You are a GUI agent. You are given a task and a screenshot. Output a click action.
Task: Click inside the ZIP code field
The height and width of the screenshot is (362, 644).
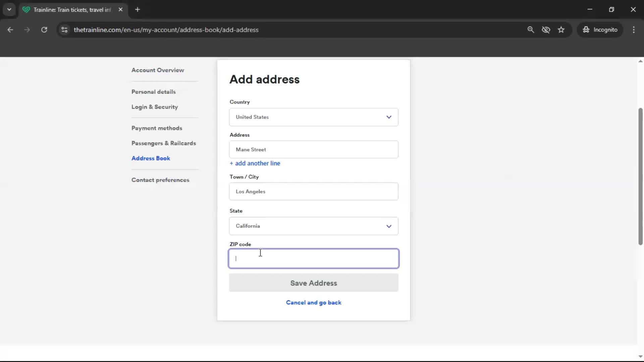(x=313, y=258)
